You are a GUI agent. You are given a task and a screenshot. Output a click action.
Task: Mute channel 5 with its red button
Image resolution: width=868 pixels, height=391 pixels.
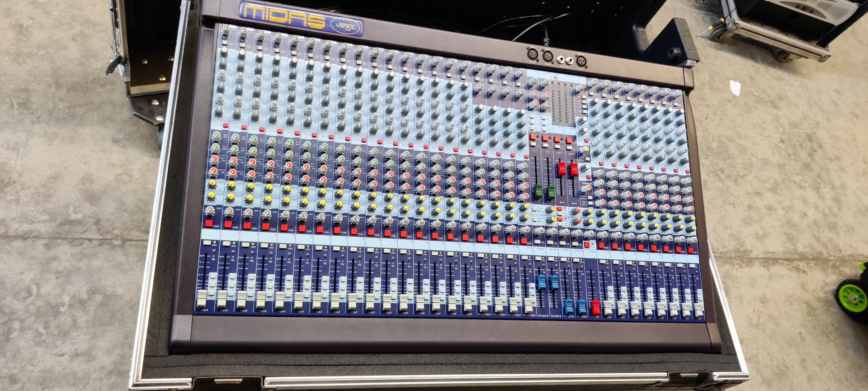[x=284, y=227]
